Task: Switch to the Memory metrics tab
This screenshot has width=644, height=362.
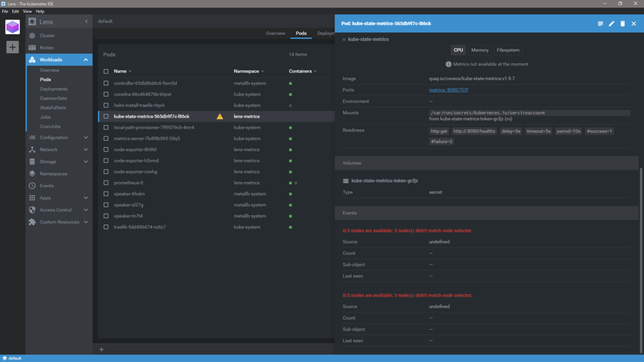Action: coord(480,50)
